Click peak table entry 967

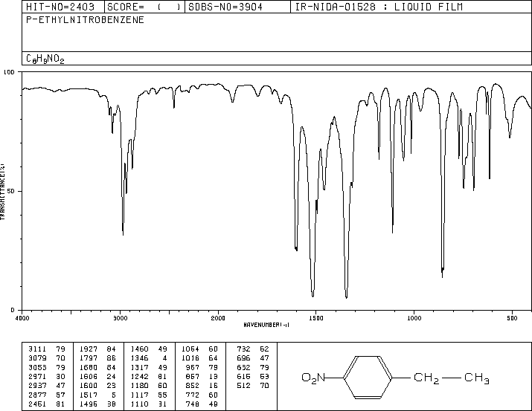[193, 367]
